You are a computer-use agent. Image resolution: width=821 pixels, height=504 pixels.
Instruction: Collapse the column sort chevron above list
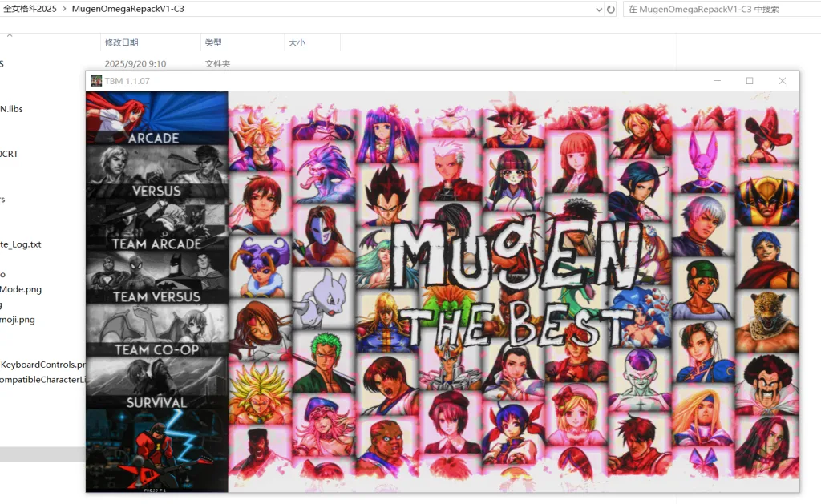[x=10, y=35]
